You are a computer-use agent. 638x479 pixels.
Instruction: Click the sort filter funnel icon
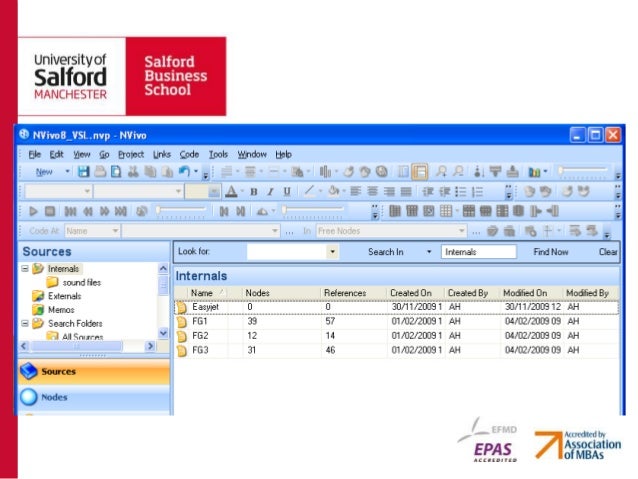(x=495, y=171)
